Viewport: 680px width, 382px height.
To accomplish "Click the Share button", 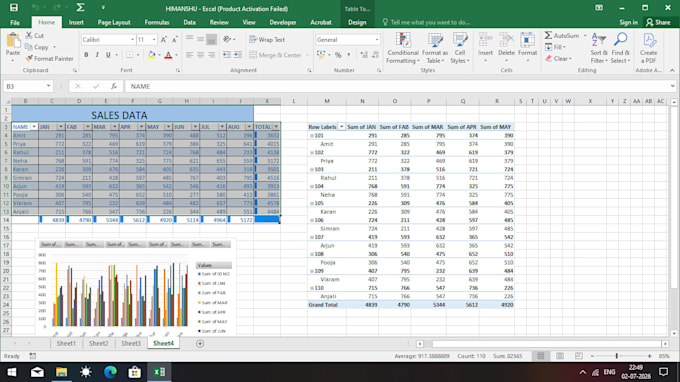I will tap(658, 23).
